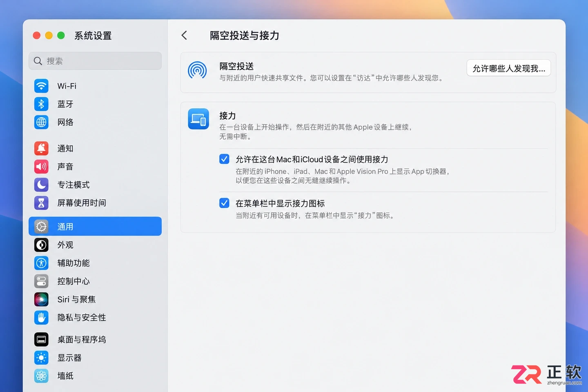Click the 接力 section heading
Screen dimensions: 588x392
227,116
